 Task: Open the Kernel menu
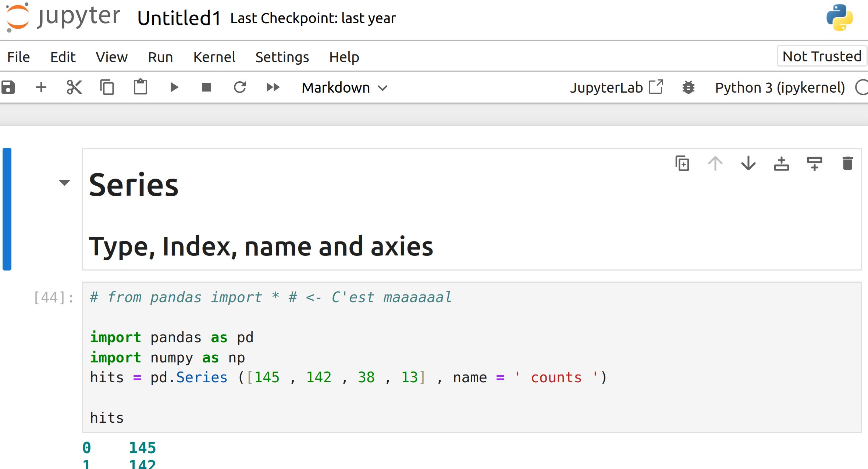point(214,57)
